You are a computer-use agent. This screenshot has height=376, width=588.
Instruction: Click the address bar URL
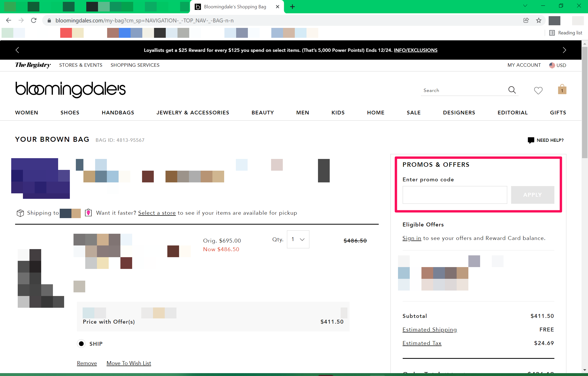coord(144,20)
